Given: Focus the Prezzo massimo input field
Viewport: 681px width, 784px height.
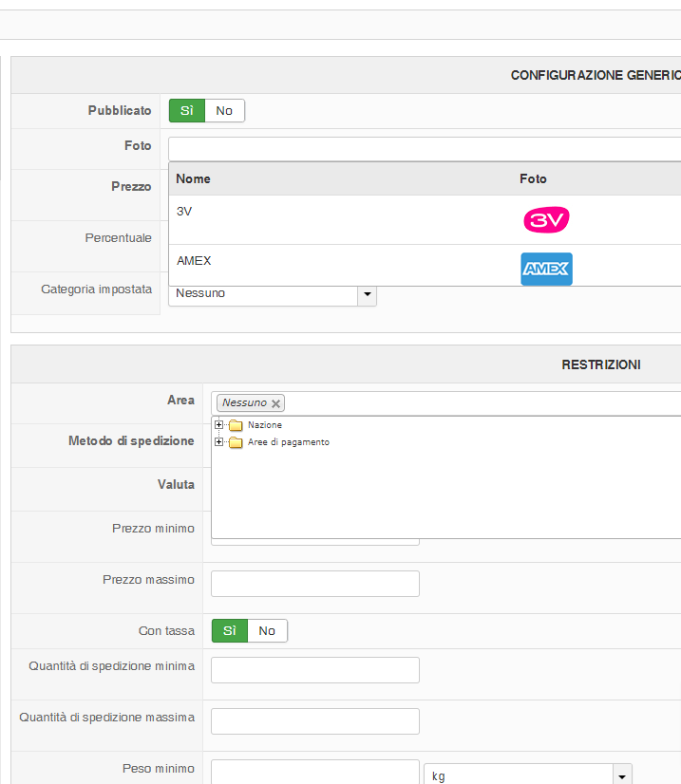Looking at the screenshot, I should pyautogui.click(x=314, y=584).
